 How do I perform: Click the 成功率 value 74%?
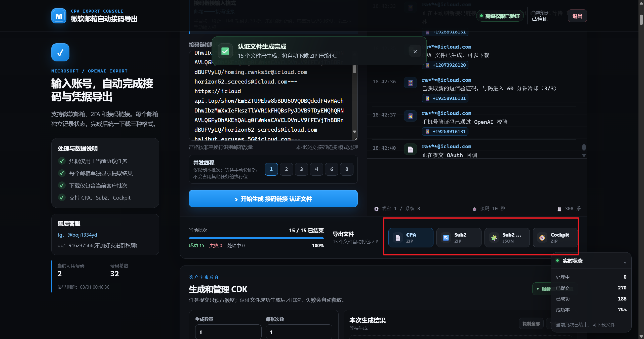click(622, 310)
